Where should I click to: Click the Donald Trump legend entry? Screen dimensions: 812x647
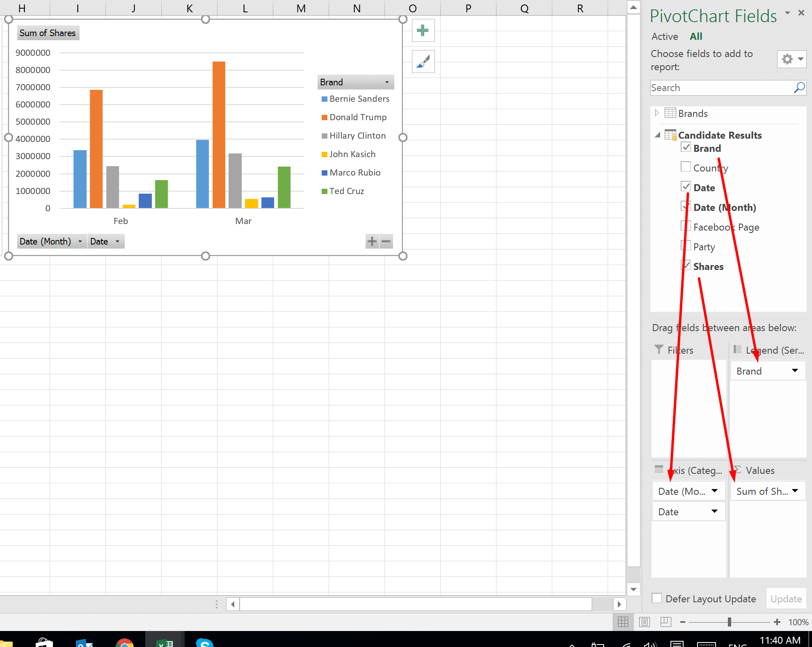(354, 117)
